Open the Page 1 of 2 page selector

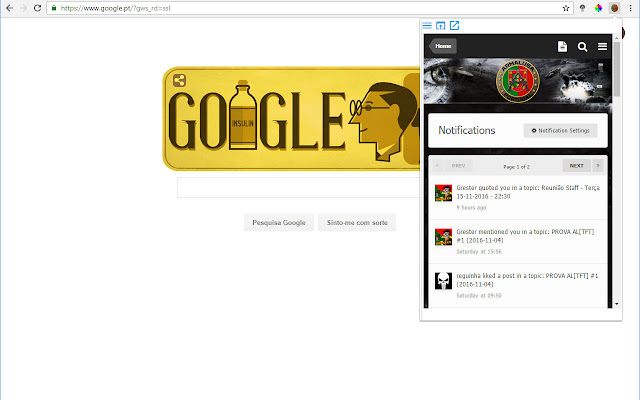(516, 167)
